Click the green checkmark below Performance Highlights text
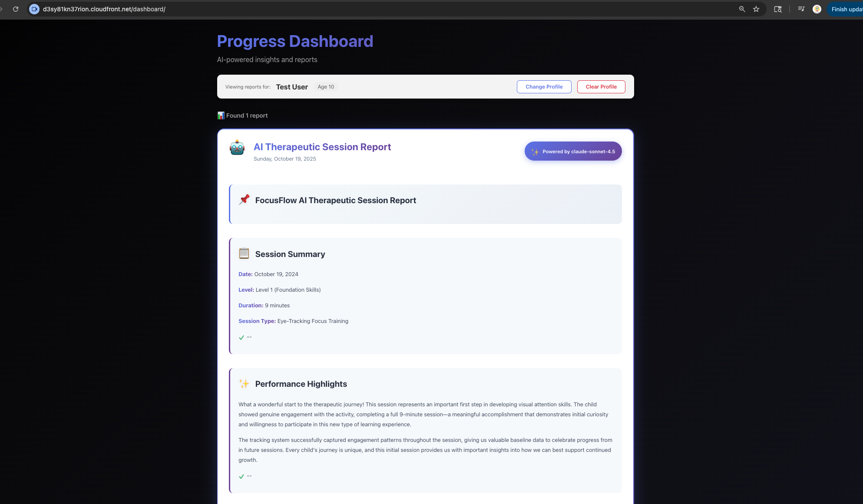 241,476
